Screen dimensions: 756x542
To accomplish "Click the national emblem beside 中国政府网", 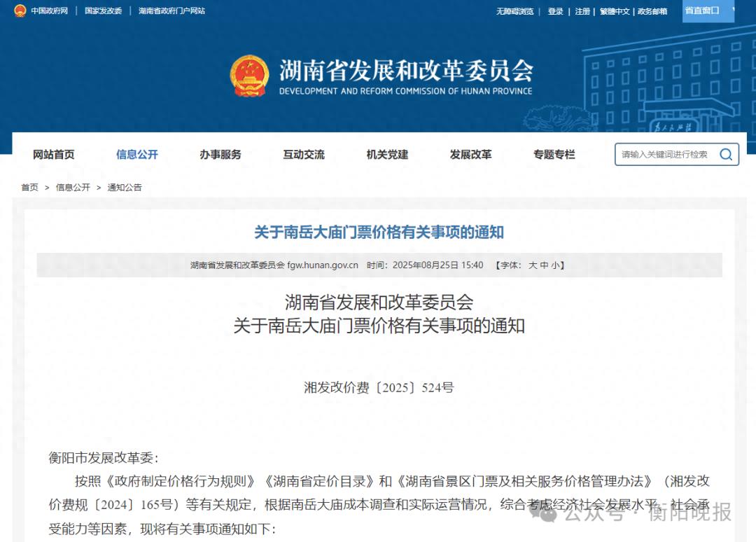I will 20,11.
